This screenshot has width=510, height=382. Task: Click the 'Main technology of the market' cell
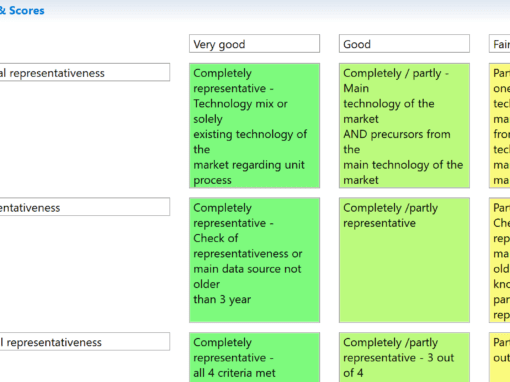pos(404,126)
